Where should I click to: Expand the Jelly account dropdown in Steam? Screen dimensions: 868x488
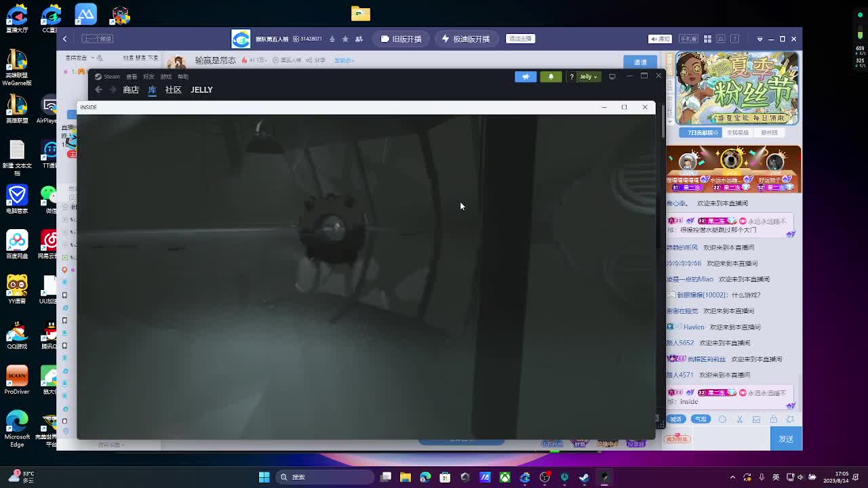[588, 77]
